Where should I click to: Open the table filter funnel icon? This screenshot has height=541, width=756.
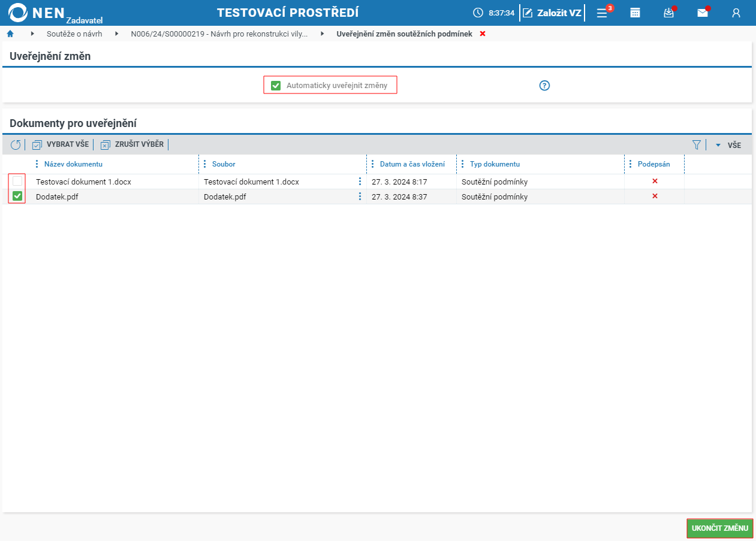click(697, 144)
